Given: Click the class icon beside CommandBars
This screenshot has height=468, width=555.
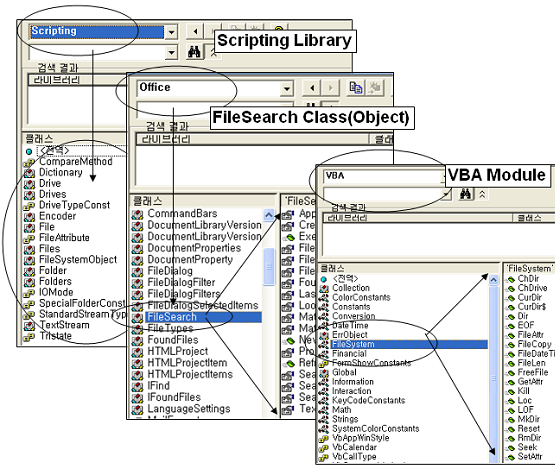Looking at the screenshot, I should [x=137, y=215].
